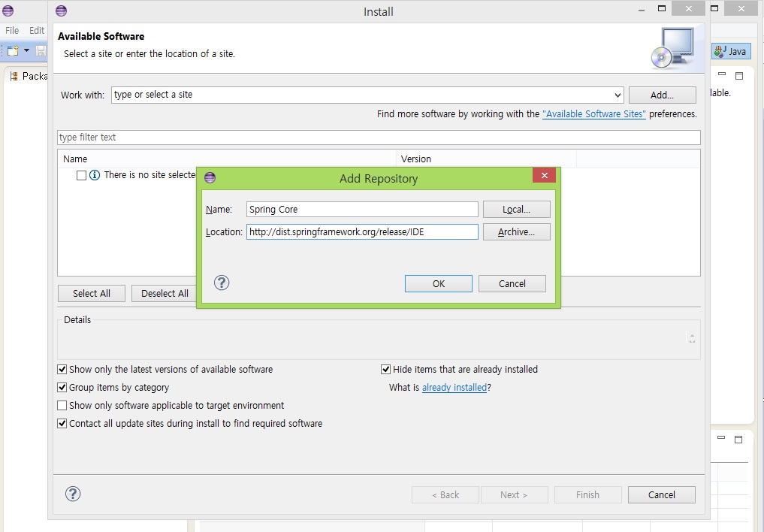Click the Eclipse icon in Install title bar

click(x=61, y=11)
